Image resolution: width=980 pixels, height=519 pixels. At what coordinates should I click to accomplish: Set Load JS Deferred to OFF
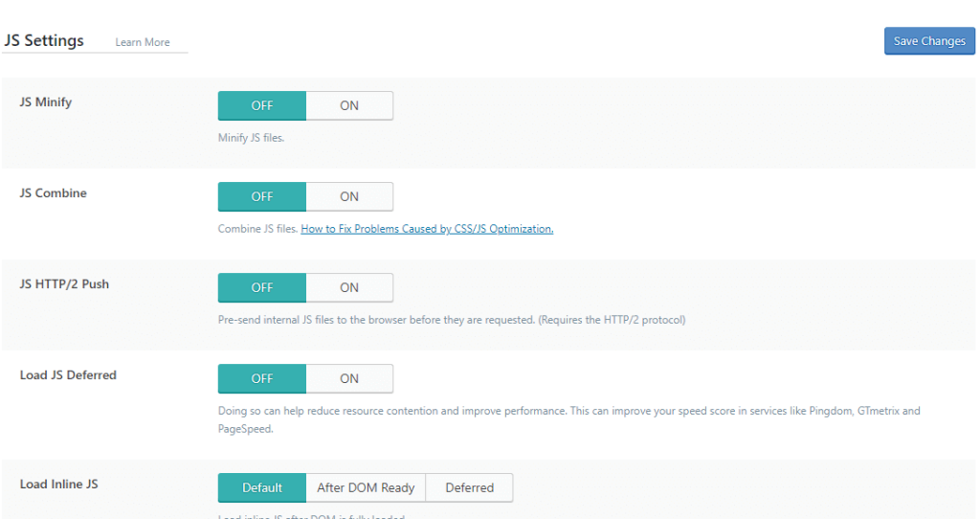pos(262,379)
